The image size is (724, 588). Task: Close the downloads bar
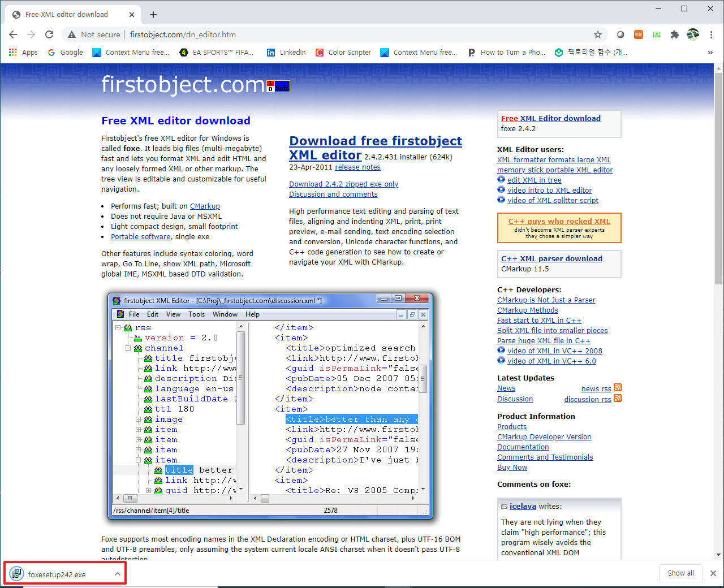pyautogui.click(x=713, y=573)
